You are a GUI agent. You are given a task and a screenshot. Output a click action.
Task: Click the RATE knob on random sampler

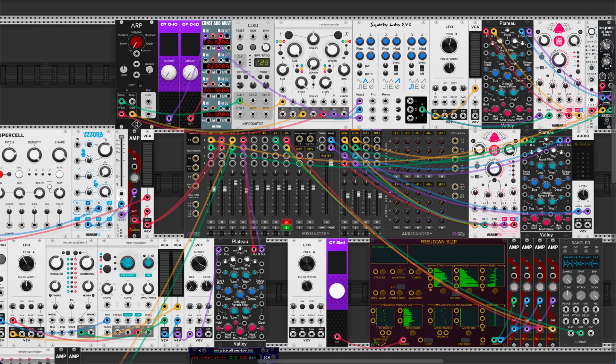pyautogui.click(x=294, y=50)
